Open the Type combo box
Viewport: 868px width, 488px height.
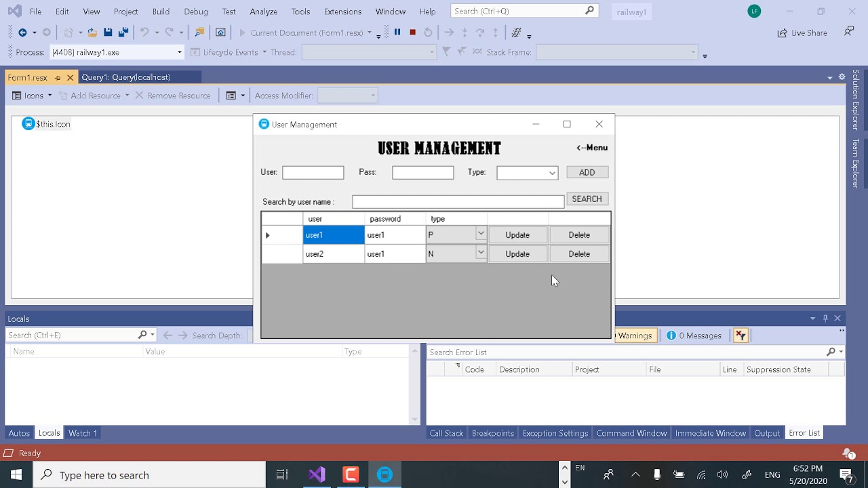pyautogui.click(x=528, y=173)
